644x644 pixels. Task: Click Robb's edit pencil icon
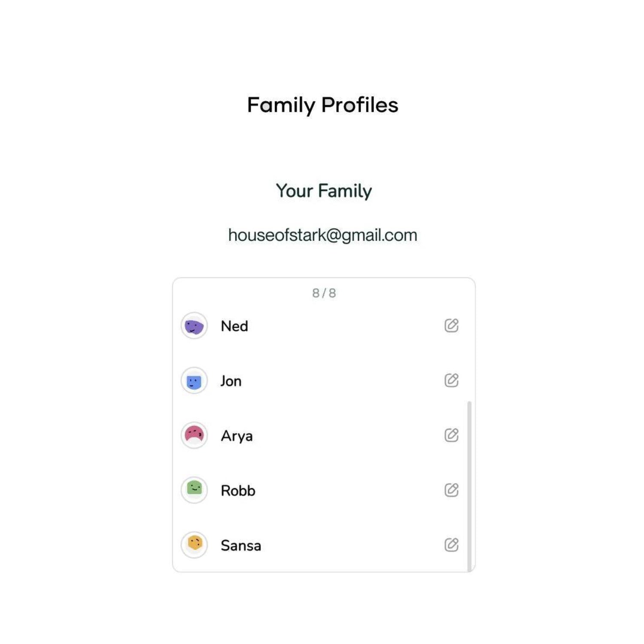(x=451, y=490)
